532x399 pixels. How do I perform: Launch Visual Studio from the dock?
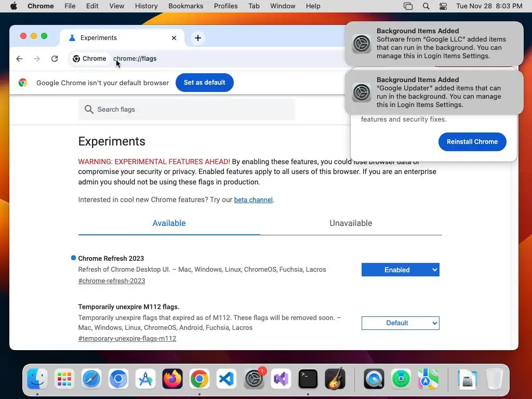[281, 379]
